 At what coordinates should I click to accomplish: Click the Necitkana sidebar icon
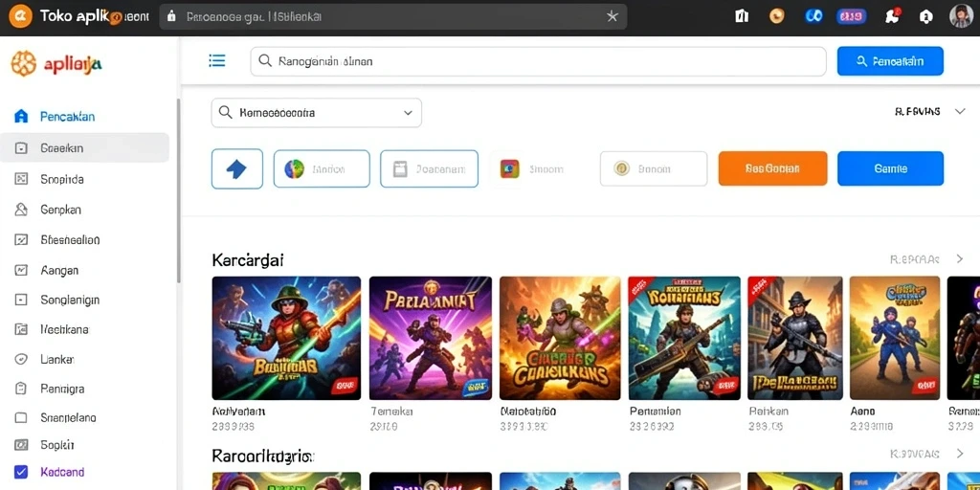[x=21, y=329]
